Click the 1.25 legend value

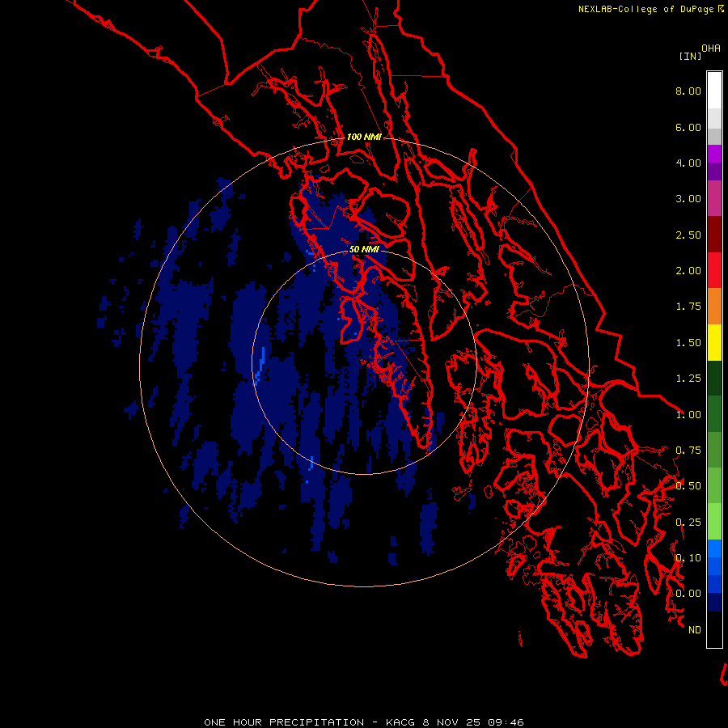(x=688, y=379)
